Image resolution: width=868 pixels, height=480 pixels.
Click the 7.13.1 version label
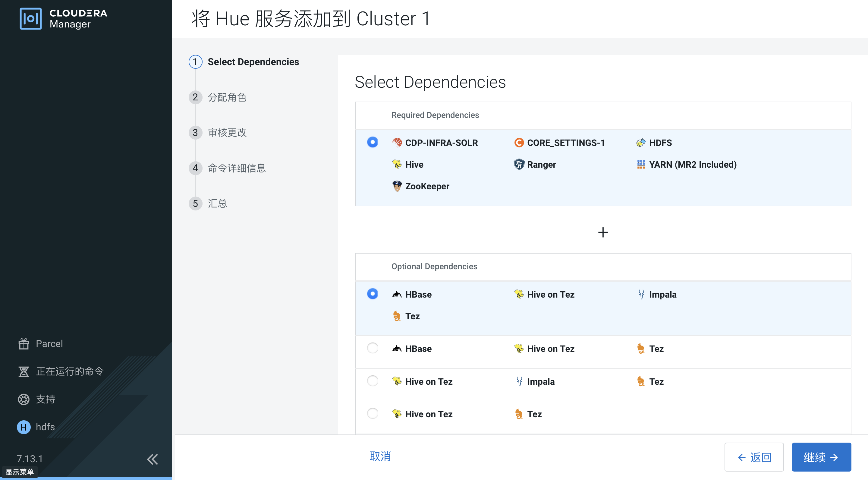click(x=30, y=459)
